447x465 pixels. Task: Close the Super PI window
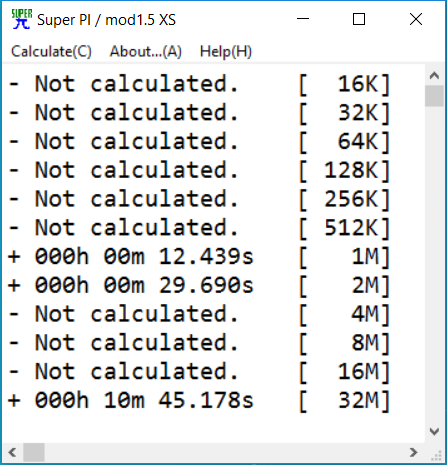[x=416, y=19]
